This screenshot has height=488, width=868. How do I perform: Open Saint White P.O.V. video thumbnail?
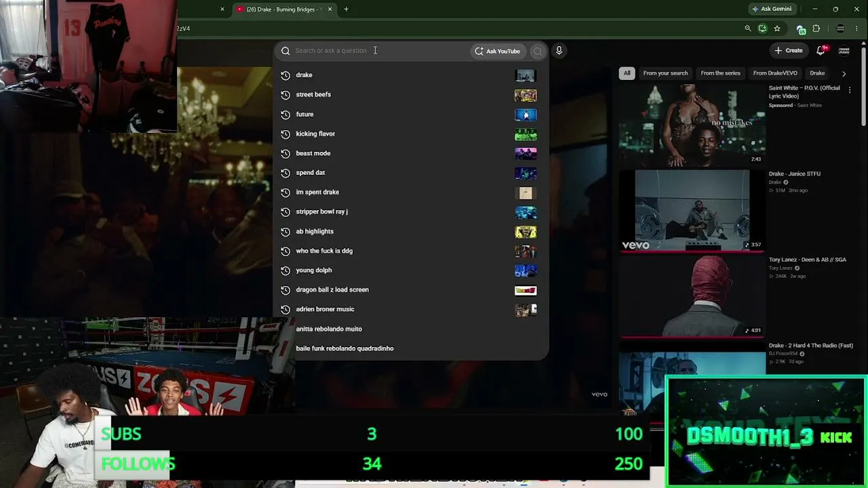click(x=692, y=125)
